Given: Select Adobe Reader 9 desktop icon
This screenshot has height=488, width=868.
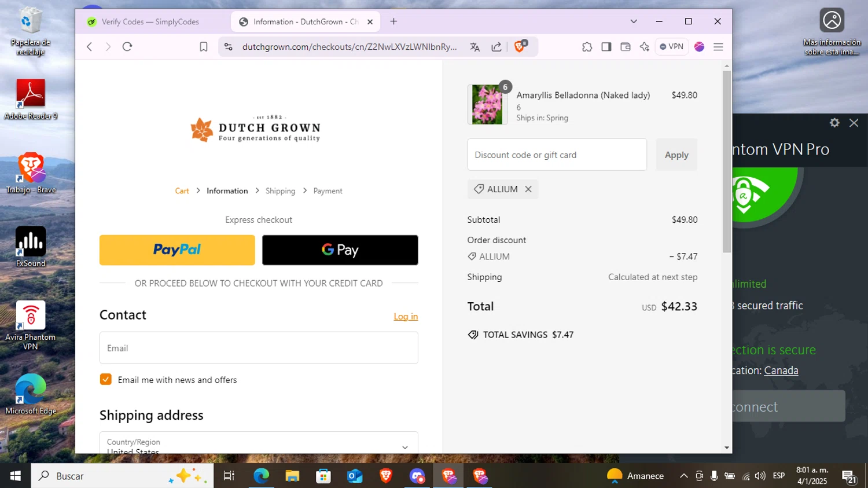Looking at the screenshot, I should pyautogui.click(x=31, y=100).
